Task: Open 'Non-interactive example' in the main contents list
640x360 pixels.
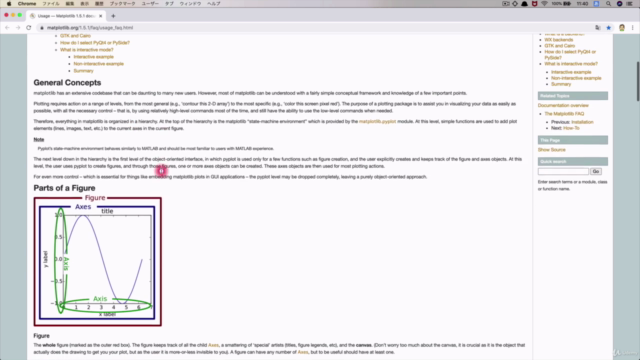Action: [x=98, y=64]
